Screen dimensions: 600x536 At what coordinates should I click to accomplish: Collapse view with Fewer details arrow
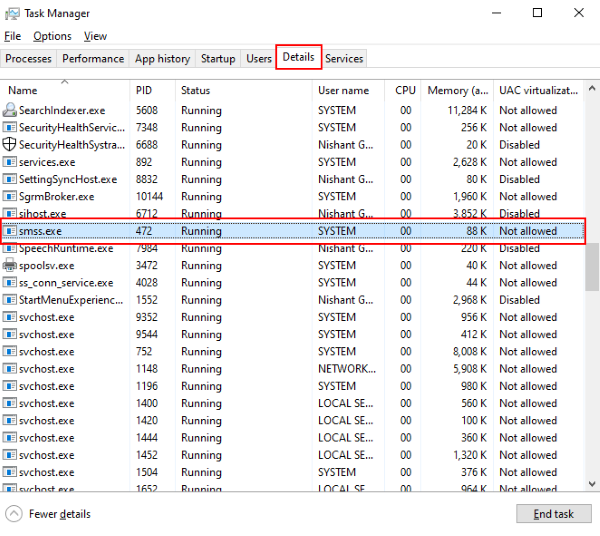tap(14, 514)
